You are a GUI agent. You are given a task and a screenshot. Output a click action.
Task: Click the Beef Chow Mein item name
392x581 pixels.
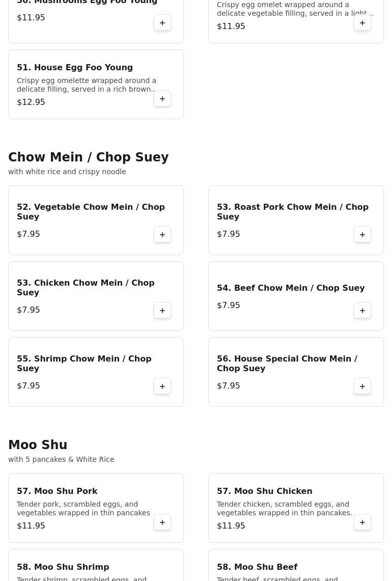[x=291, y=288]
